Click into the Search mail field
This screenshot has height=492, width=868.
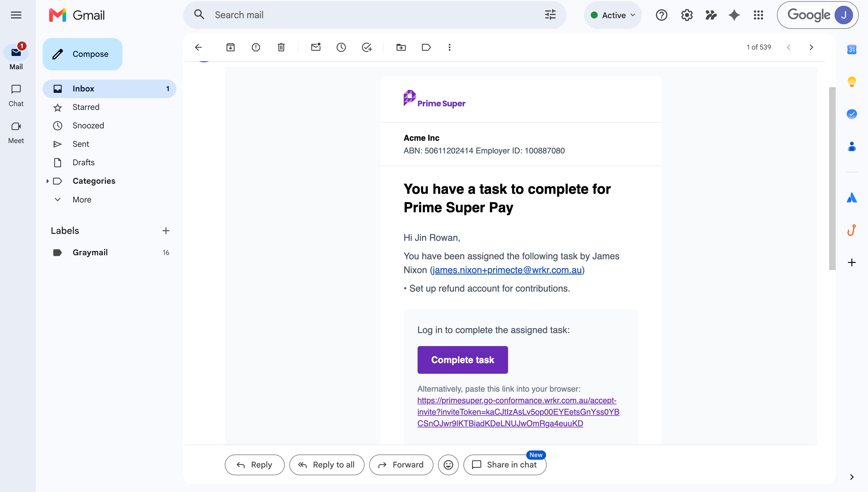375,15
